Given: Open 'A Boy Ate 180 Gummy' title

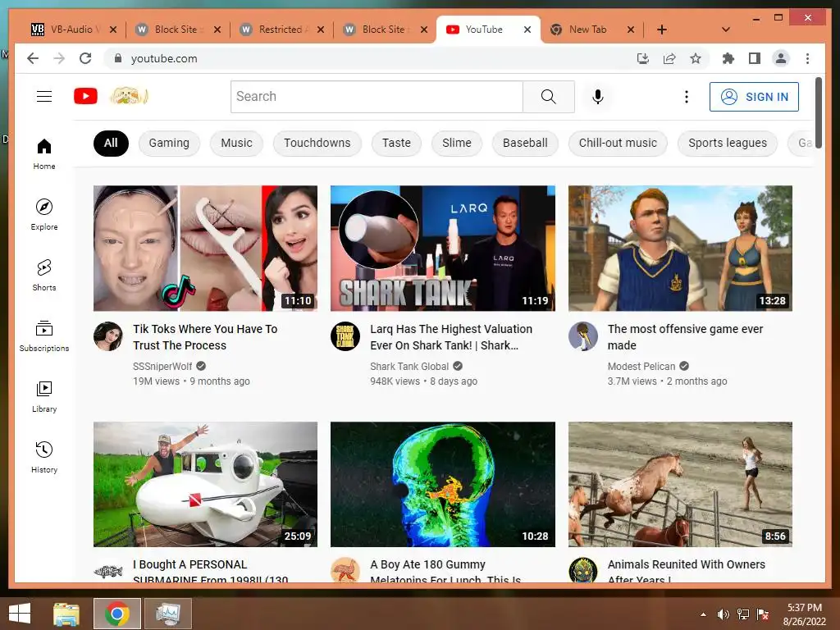Looking at the screenshot, I should (x=445, y=571).
